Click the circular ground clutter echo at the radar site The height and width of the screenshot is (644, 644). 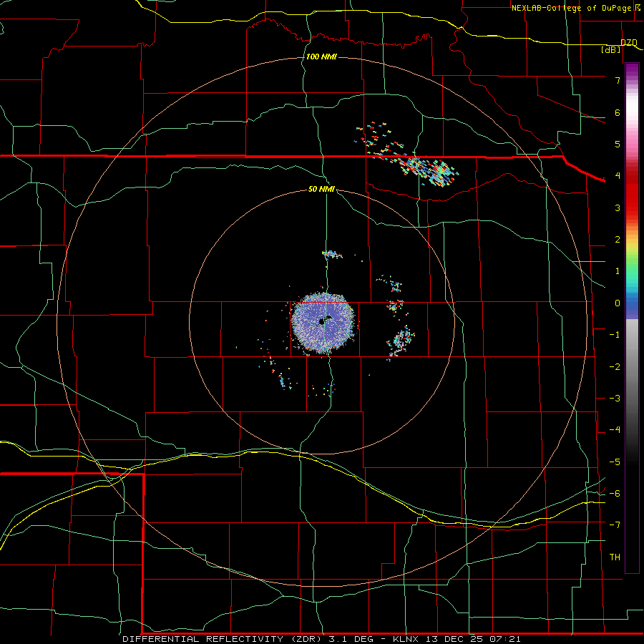point(323,323)
